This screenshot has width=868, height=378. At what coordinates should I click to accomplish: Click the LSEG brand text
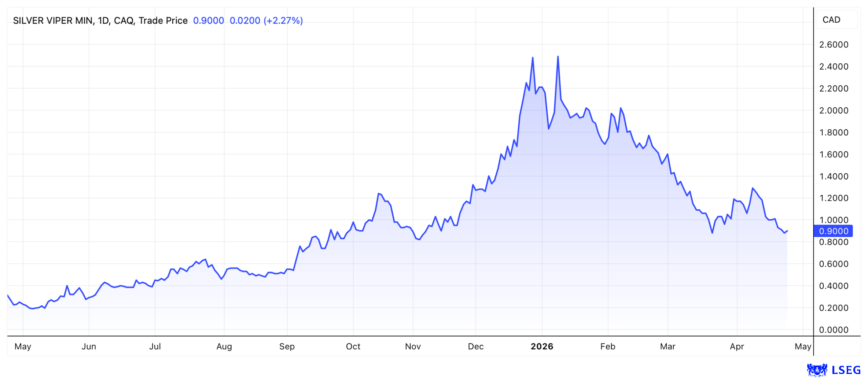(846, 370)
